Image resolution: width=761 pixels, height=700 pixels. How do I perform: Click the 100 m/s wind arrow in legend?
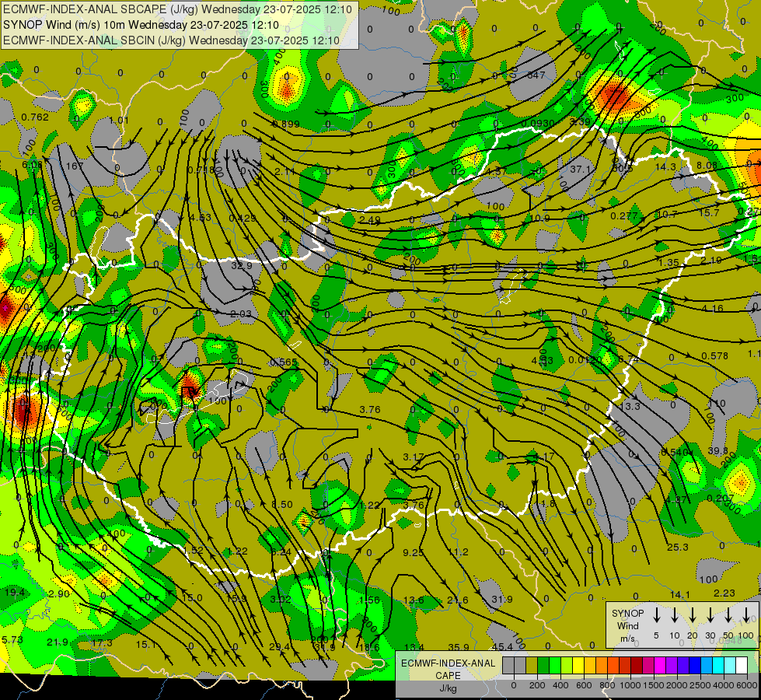[746, 615]
